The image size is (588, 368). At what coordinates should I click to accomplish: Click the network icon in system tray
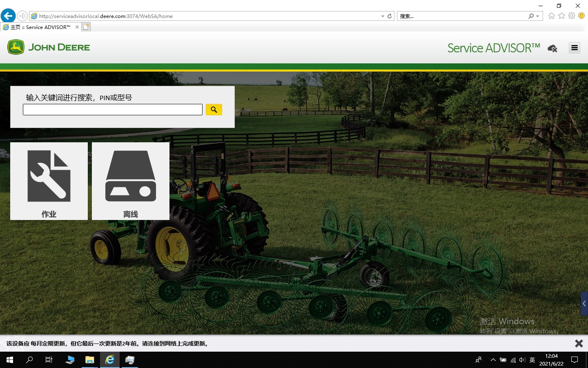513,360
